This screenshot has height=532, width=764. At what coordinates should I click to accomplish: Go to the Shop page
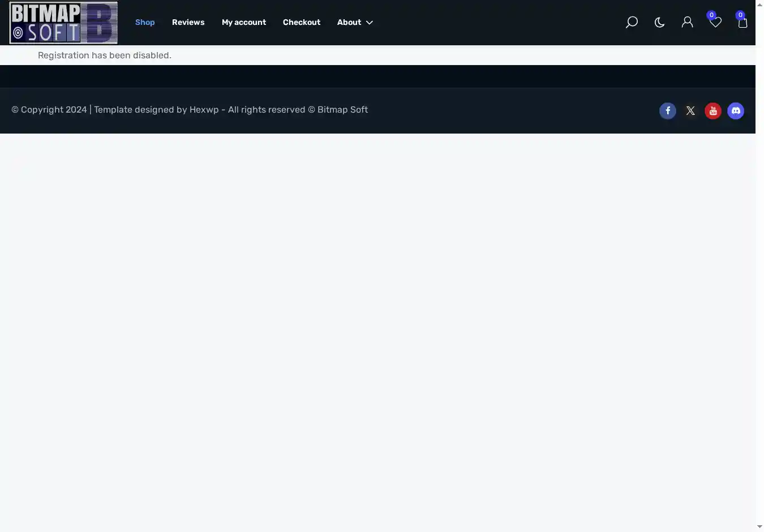click(145, 23)
